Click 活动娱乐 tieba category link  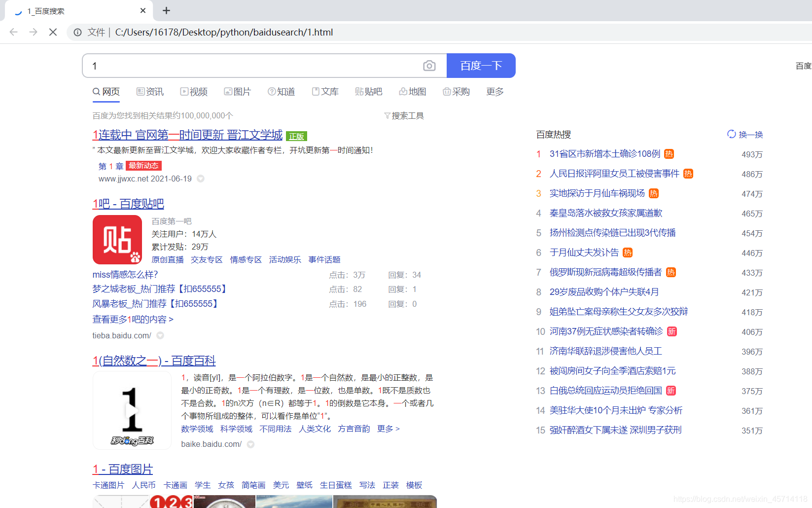coord(285,259)
